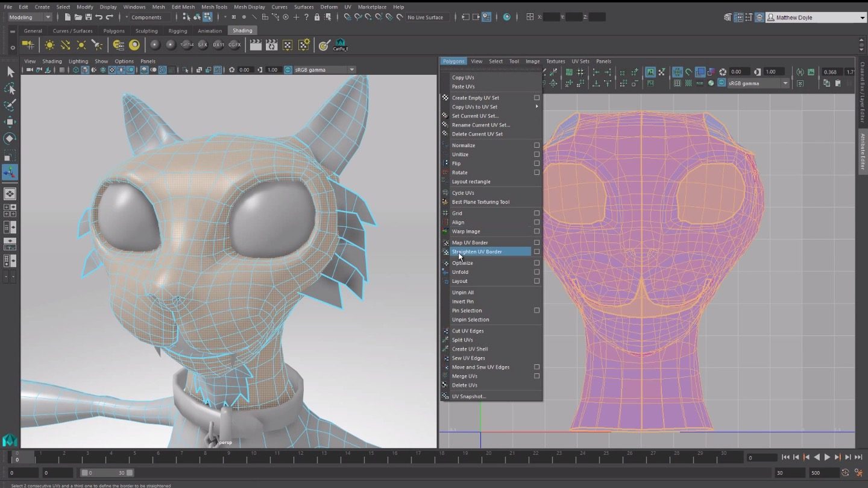Image resolution: width=868 pixels, height=488 pixels.
Task: Go to the start of playback range
Action: point(785,458)
